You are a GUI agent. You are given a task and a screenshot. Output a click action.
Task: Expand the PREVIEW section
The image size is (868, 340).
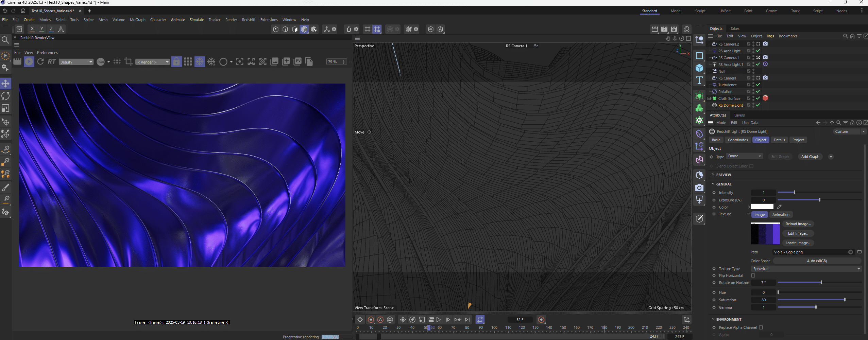tap(713, 175)
